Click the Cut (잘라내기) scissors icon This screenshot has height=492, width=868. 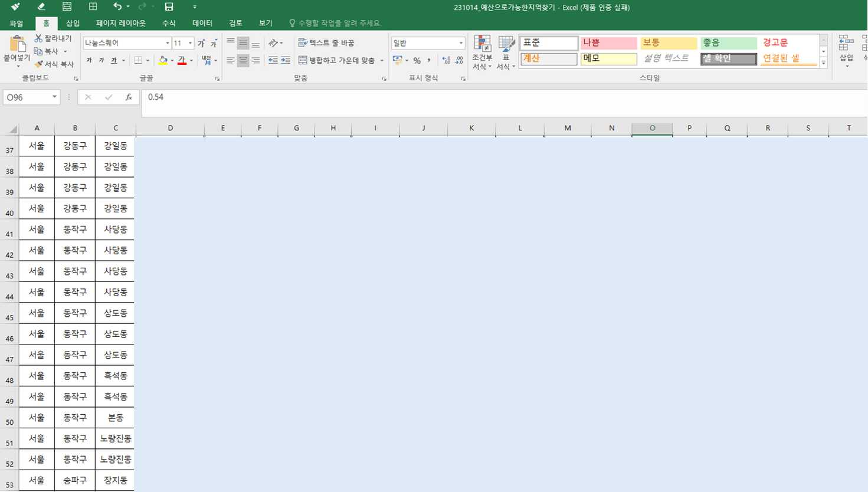tap(38, 38)
